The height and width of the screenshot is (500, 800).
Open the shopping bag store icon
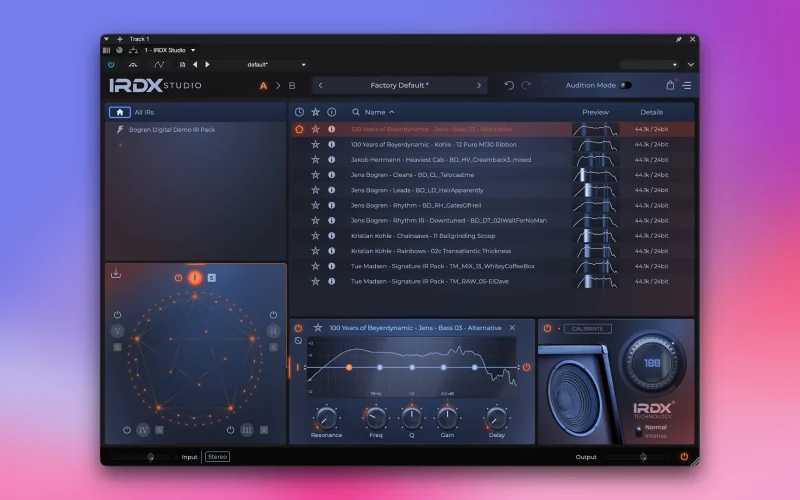pyautogui.click(x=670, y=85)
